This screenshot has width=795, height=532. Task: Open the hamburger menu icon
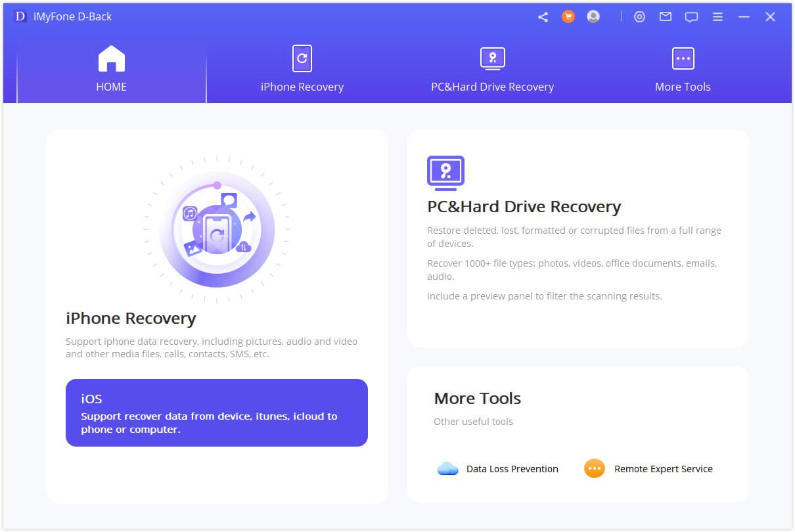717,17
